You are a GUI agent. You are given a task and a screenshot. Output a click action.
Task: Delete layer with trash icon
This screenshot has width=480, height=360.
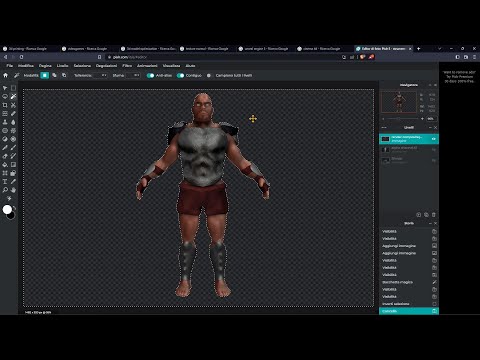coord(434,215)
